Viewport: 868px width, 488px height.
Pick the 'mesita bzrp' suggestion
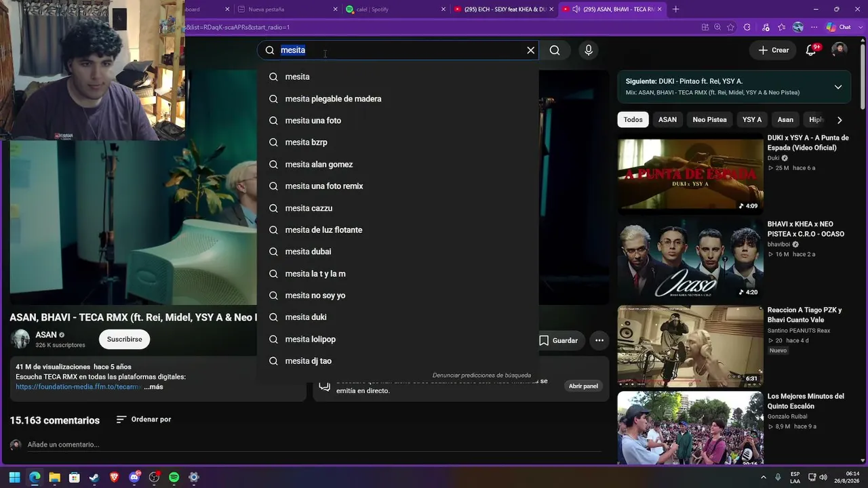[x=398, y=142]
